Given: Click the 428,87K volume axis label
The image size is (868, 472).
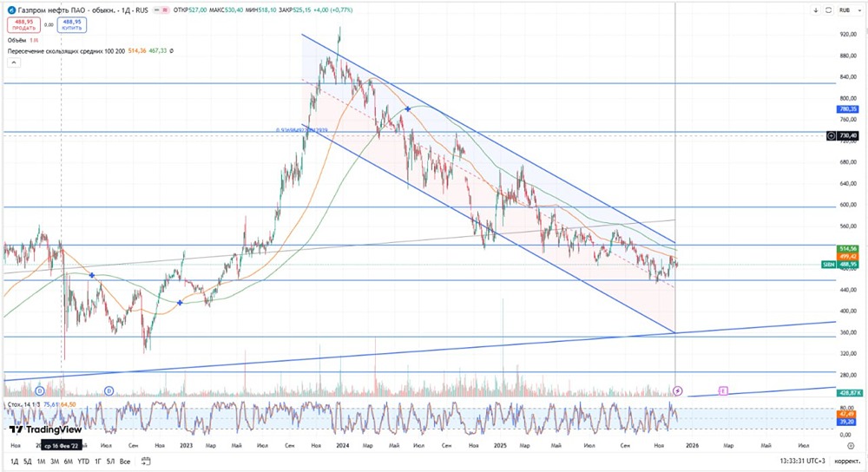Looking at the screenshot, I should [851, 393].
